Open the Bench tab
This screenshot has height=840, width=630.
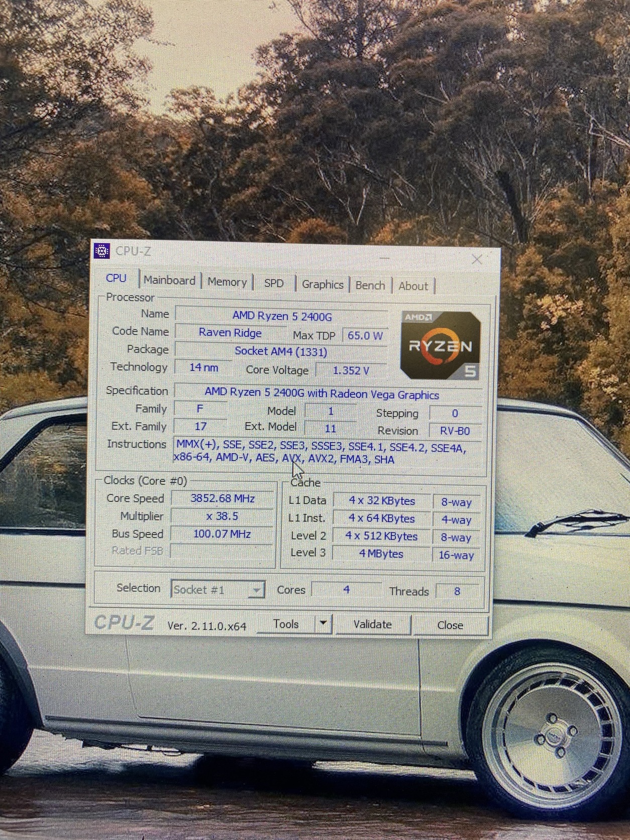(370, 285)
